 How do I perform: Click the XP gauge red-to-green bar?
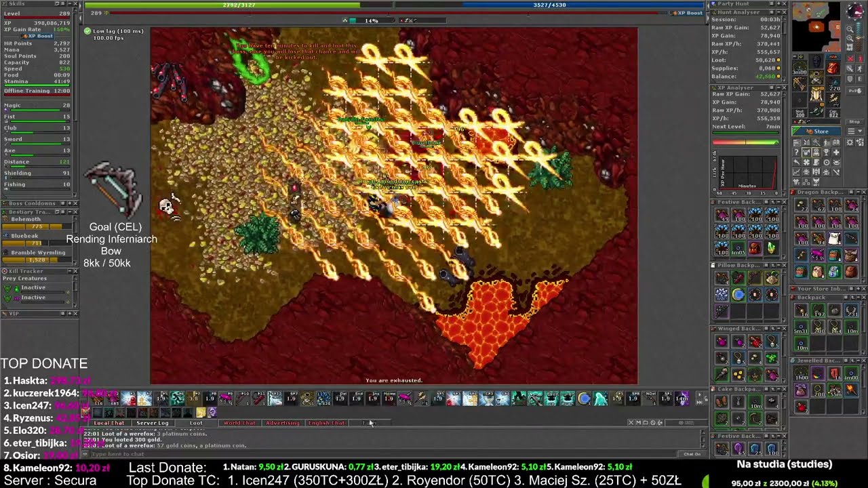click(746, 142)
